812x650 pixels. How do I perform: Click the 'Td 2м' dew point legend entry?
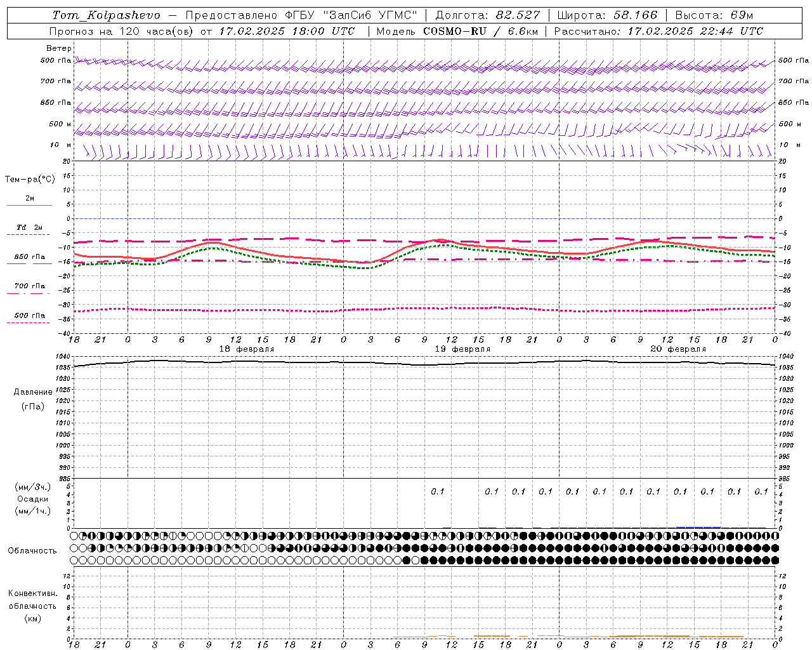[x=30, y=227]
